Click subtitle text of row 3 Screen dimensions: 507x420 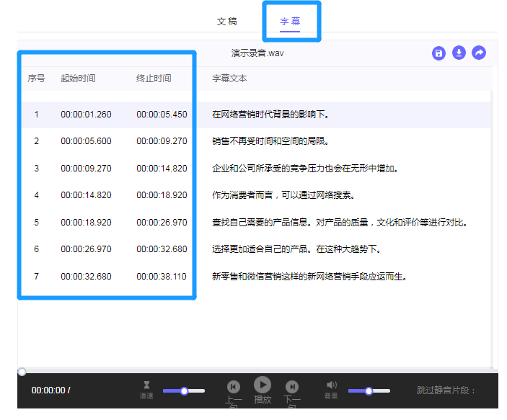pos(305,169)
